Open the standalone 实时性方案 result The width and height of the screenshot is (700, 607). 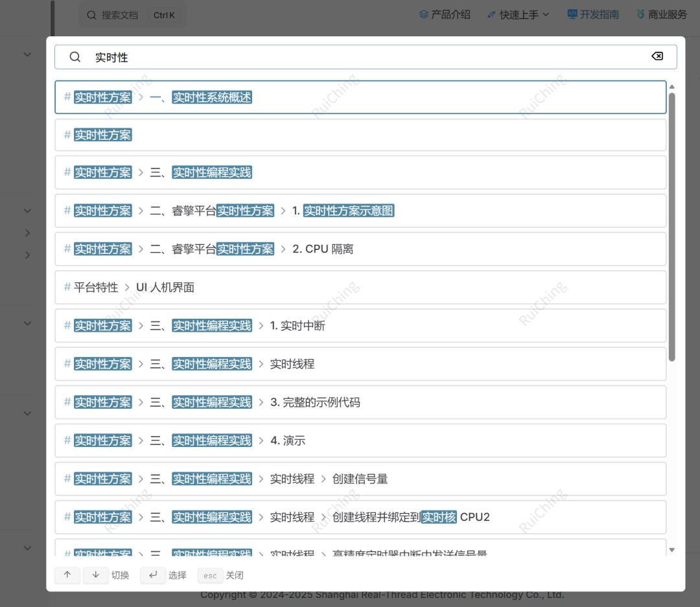tap(360, 135)
